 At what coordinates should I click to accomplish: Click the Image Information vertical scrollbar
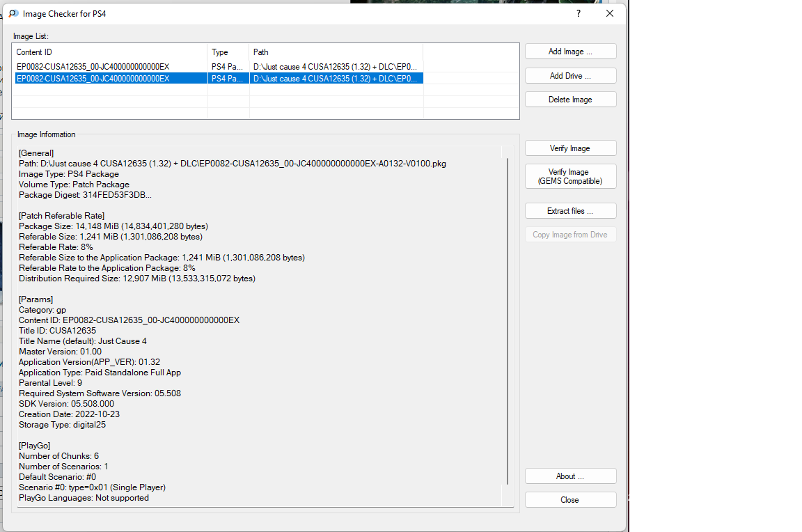pos(508,321)
